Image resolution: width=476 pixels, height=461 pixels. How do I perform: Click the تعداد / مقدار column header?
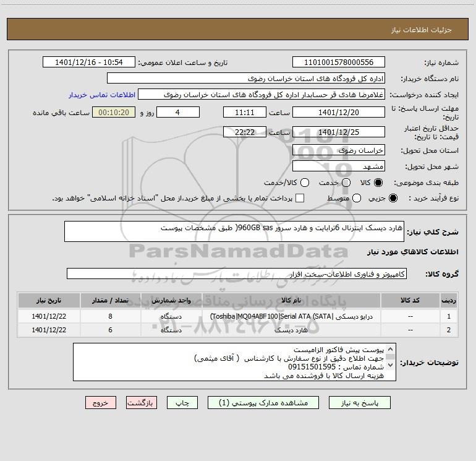(110, 300)
